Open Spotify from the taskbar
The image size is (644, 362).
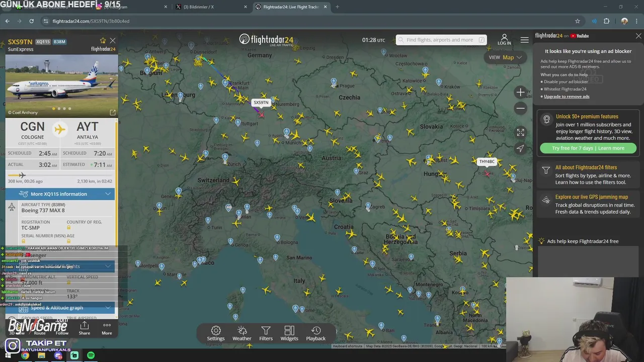[91, 355]
